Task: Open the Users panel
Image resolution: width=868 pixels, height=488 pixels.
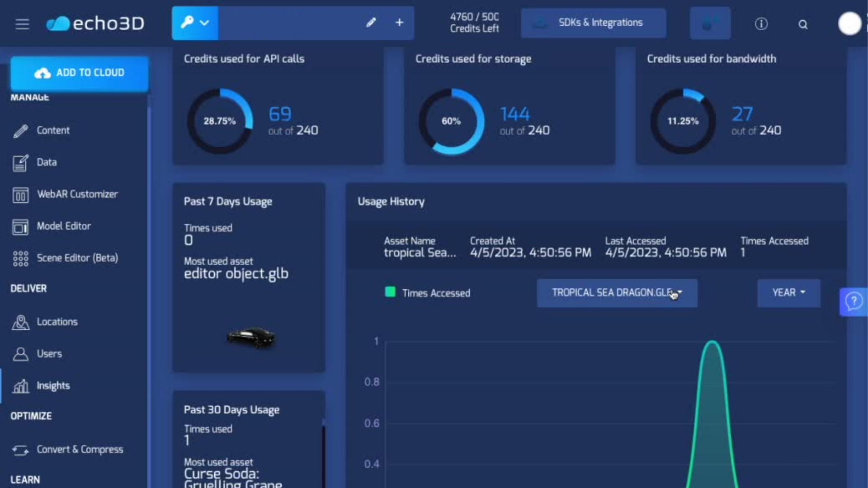Action: coord(50,354)
